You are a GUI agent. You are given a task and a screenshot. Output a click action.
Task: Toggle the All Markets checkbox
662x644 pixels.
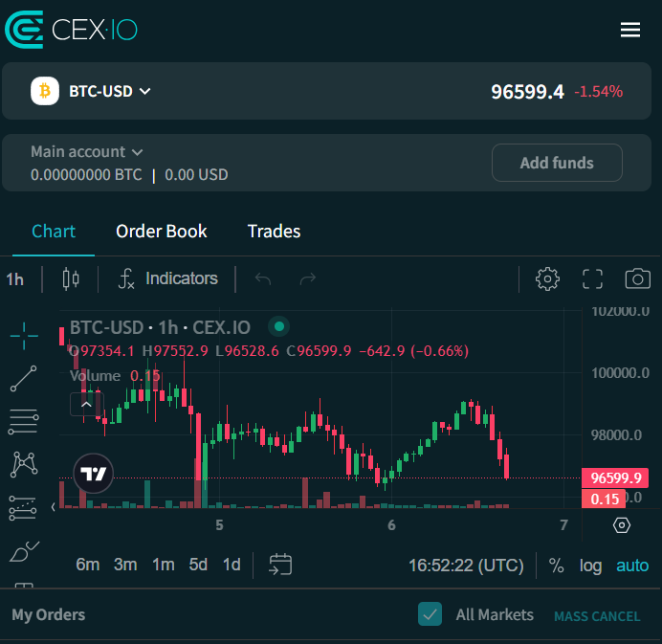click(x=430, y=614)
